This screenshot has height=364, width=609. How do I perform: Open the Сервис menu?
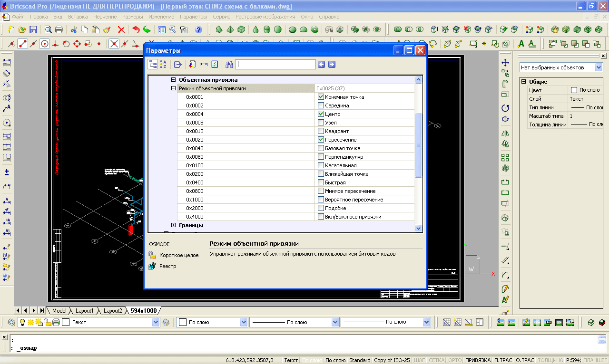click(x=221, y=17)
